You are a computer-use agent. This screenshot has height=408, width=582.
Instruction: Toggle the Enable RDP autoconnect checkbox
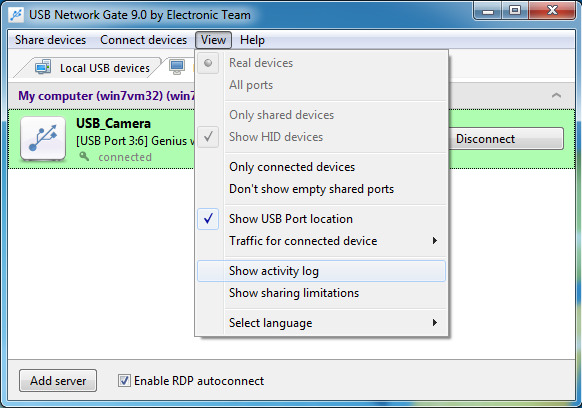click(x=124, y=381)
